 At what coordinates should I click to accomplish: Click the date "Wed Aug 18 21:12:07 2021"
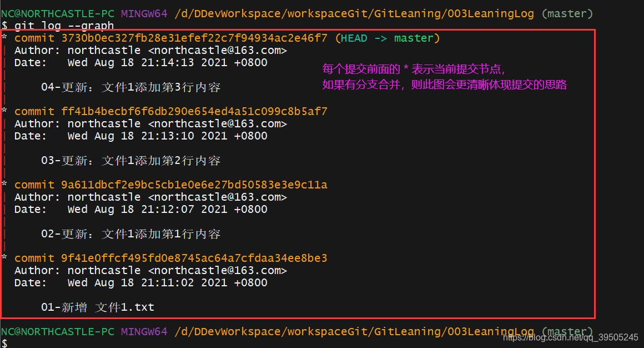click(x=148, y=209)
